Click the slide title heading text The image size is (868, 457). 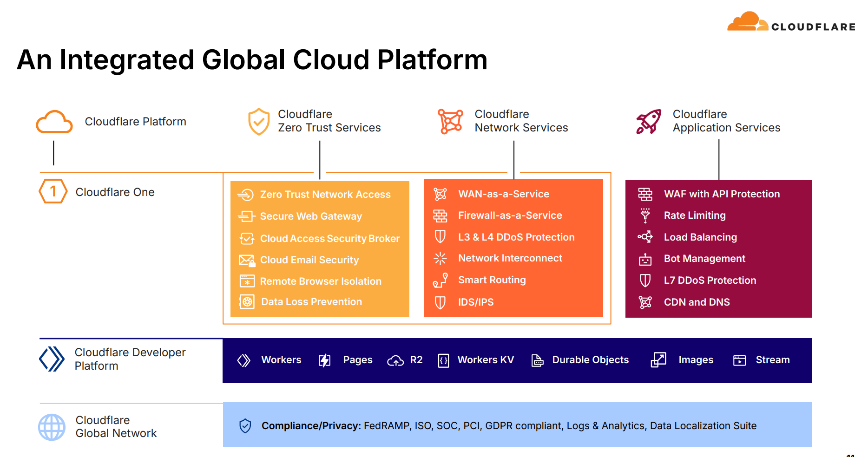click(x=252, y=60)
